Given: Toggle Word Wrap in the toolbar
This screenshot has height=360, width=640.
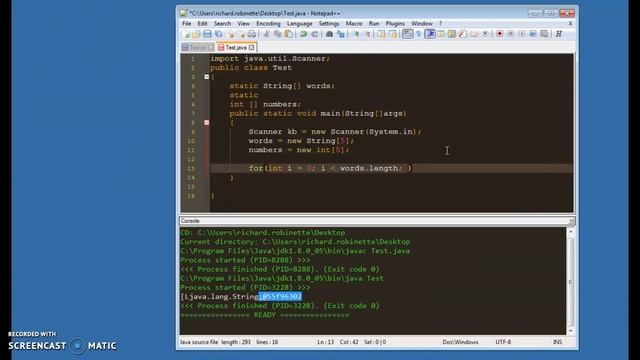Looking at the screenshot, I should coord(408,34).
